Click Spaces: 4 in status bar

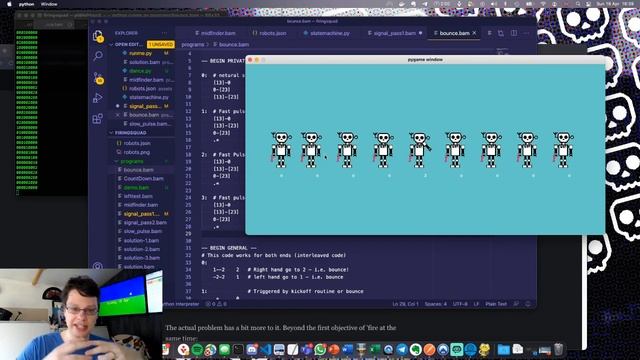coord(436,304)
